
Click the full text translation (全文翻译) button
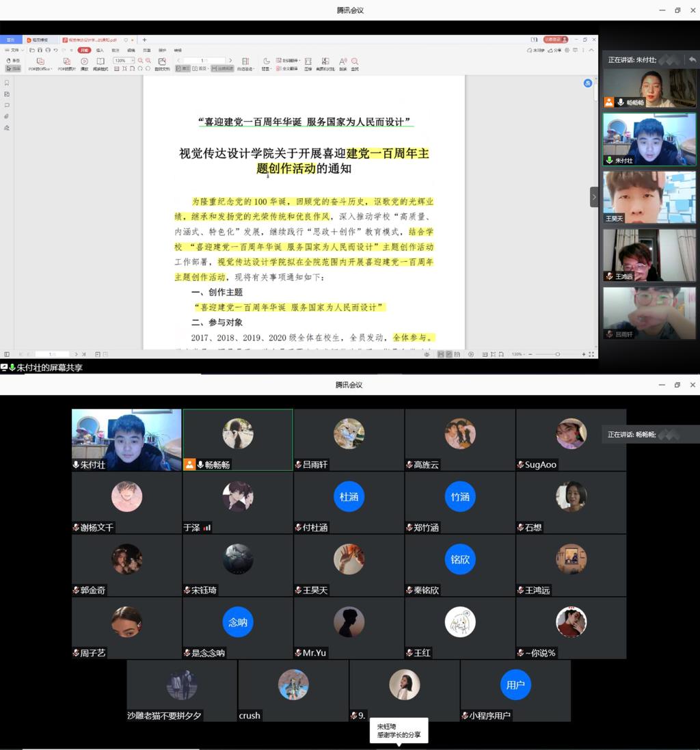[287, 68]
